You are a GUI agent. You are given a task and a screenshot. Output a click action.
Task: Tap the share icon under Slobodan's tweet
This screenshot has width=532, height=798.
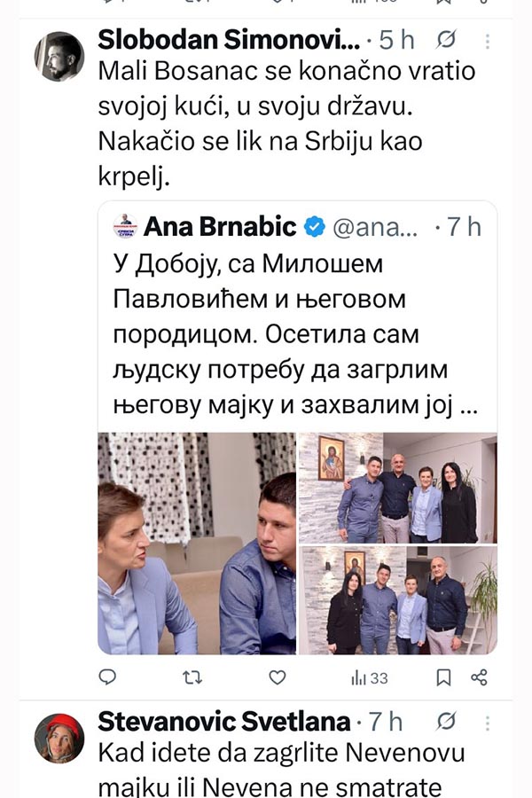coord(479,677)
